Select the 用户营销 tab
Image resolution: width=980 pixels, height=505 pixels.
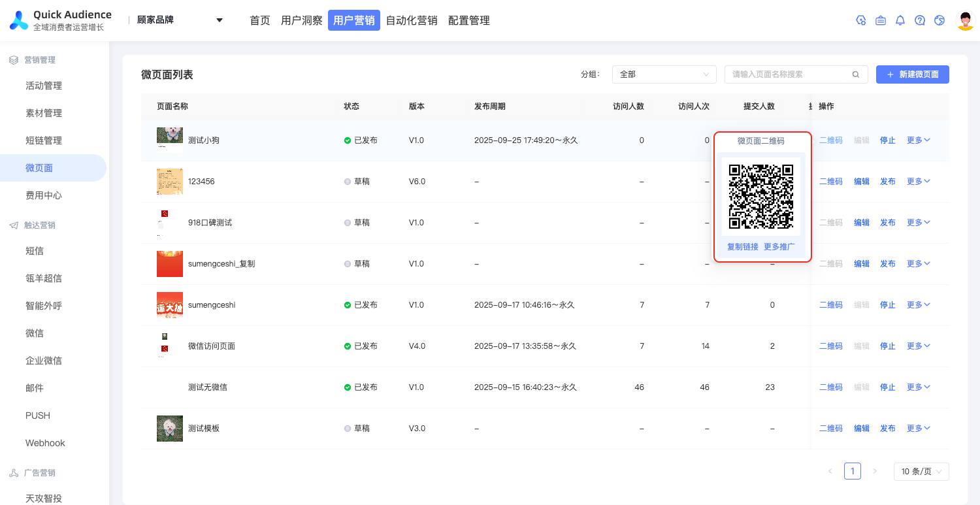(354, 20)
